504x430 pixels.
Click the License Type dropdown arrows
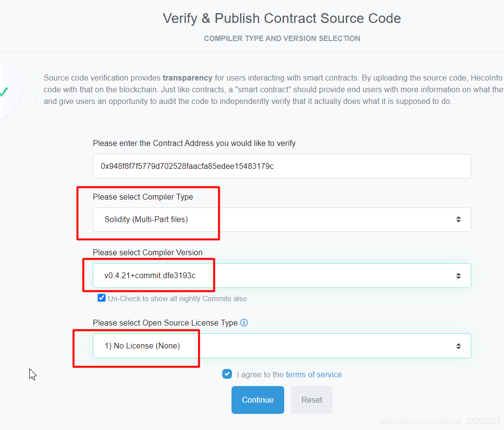pyautogui.click(x=459, y=346)
